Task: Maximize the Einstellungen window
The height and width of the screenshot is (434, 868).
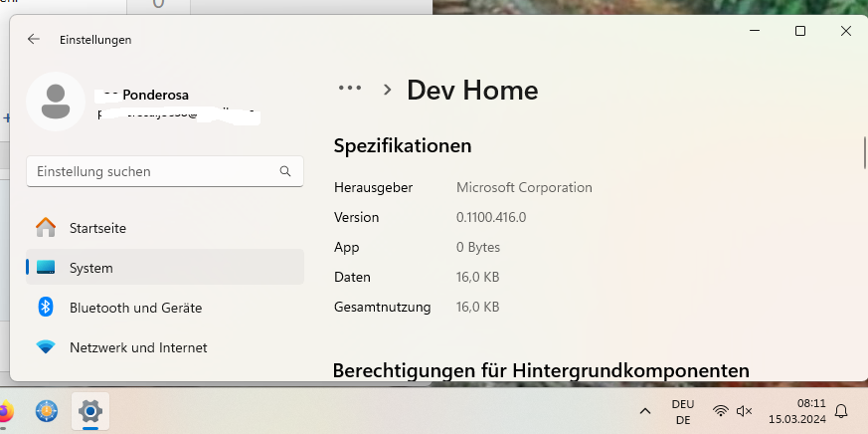Action: 799,32
